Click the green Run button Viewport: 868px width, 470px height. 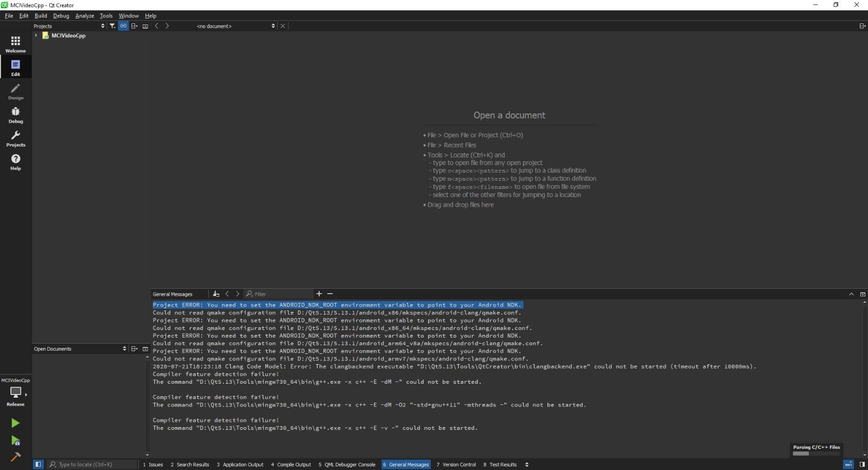(15, 423)
